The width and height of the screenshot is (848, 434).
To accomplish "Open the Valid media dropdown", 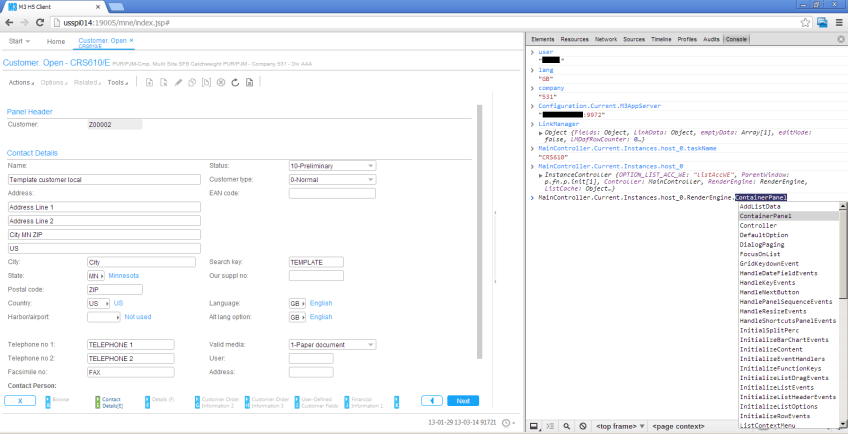I will point(333,345).
